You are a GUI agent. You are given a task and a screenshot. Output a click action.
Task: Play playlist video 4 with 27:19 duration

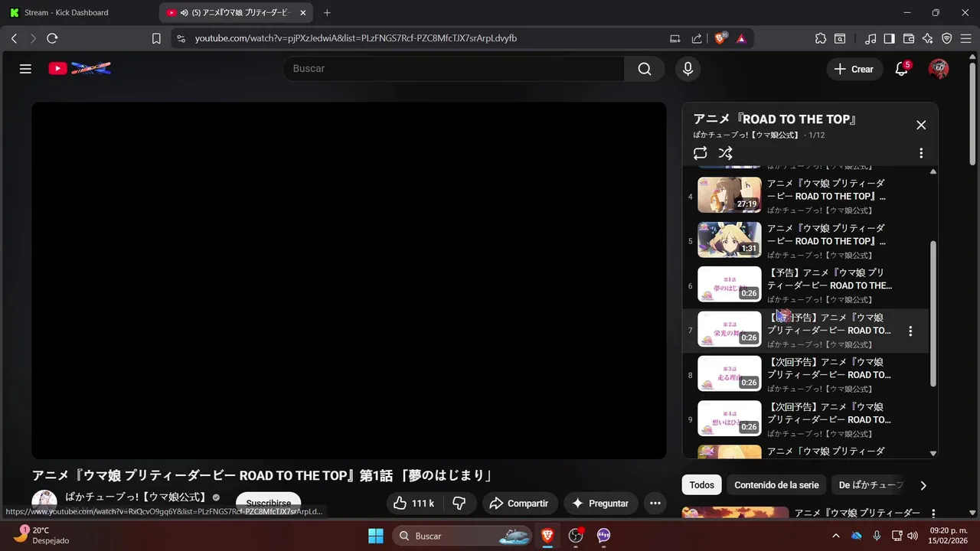(x=730, y=195)
